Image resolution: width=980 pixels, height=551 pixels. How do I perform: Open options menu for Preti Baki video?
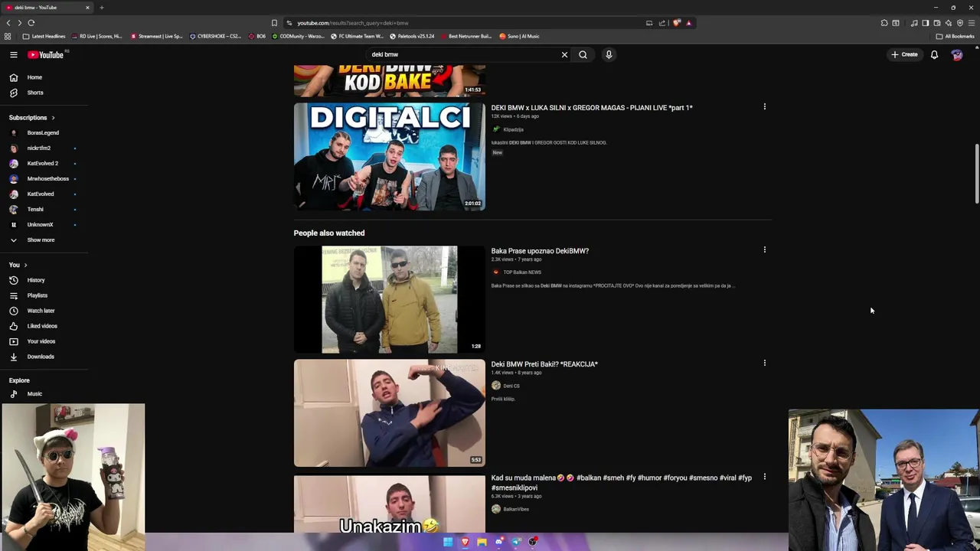pyautogui.click(x=764, y=364)
